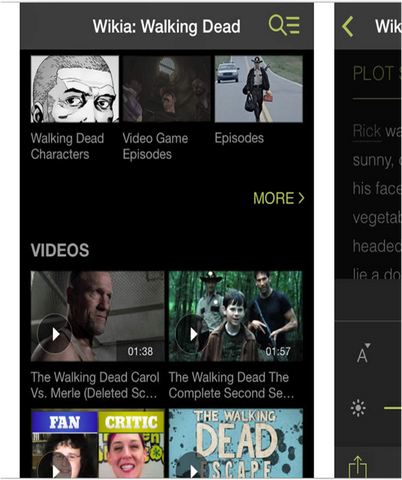Open Walking Dead Characters thumbnail
Image resolution: width=402 pixels, height=480 pixels.
pos(75,89)
